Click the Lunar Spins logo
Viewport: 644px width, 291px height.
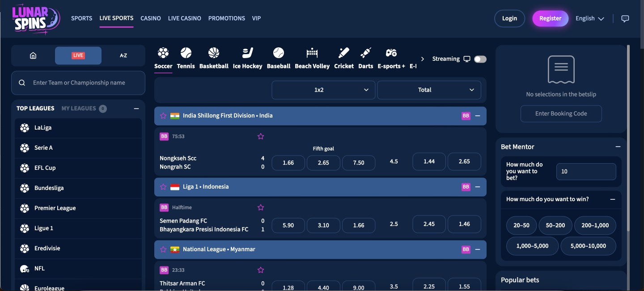coord(36,19)
